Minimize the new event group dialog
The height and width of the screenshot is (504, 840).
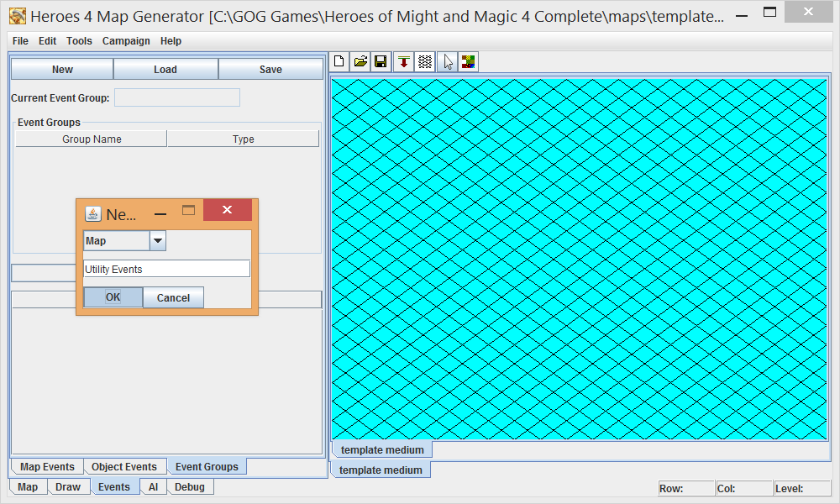click(160, 213)
